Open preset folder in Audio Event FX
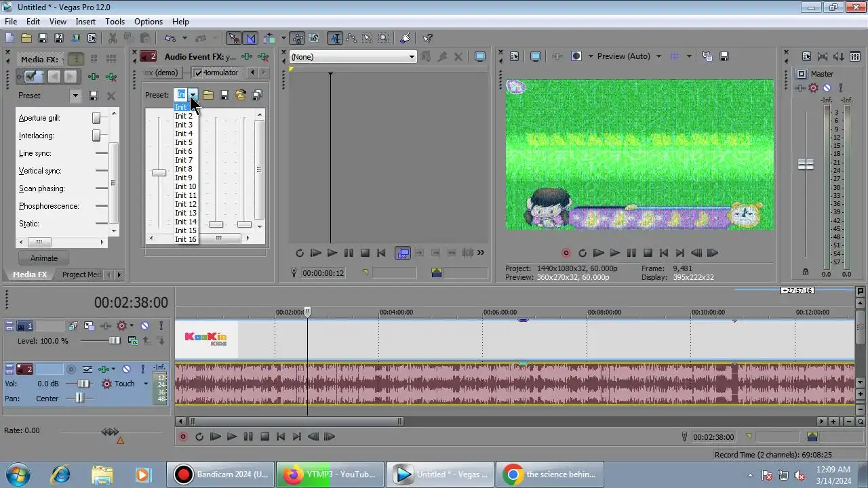This screenshot has height=488, width=868. [x=208, y=95]
